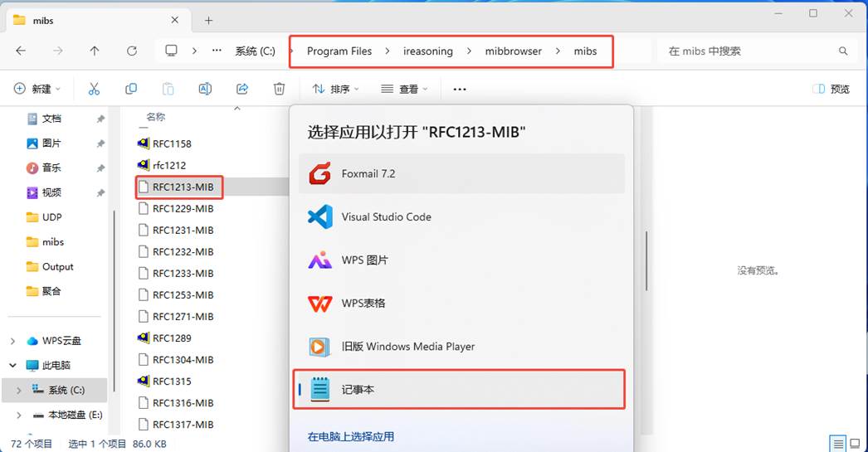Open the 排序 dropdown
868x452 pixels.
click(x=335, y=89)
